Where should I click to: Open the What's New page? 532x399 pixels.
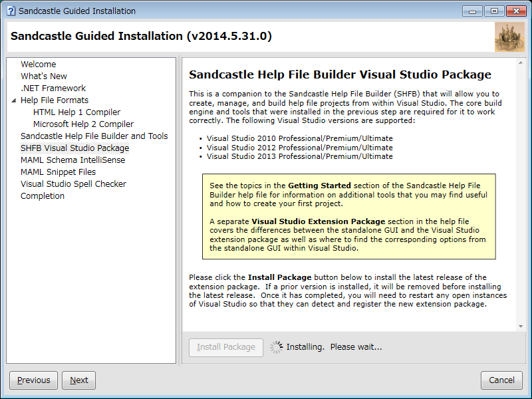click(44, 76)
